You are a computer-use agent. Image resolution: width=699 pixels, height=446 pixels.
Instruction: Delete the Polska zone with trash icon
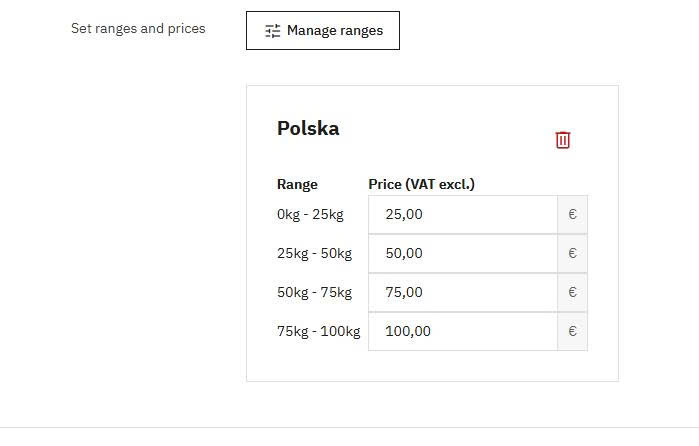[563, 140]
